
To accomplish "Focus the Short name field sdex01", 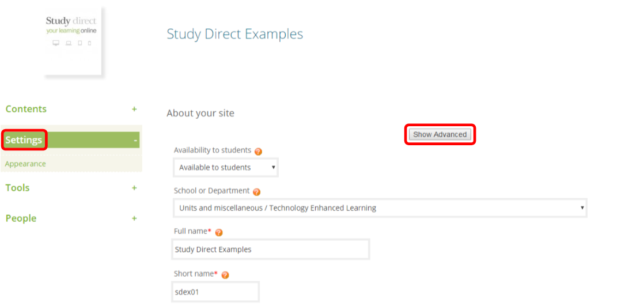I will click(215, 292).
